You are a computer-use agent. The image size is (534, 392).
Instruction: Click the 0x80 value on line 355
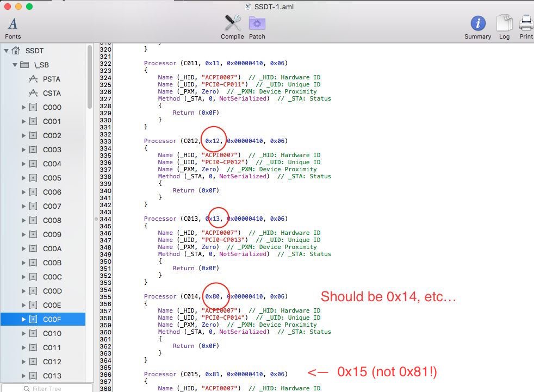pos(212,296)
